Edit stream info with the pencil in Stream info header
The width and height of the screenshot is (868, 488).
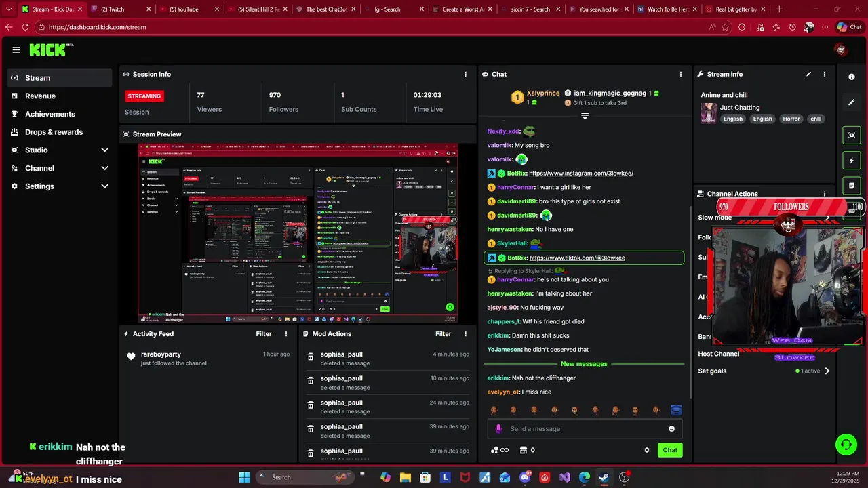click(x=808, y=74)
